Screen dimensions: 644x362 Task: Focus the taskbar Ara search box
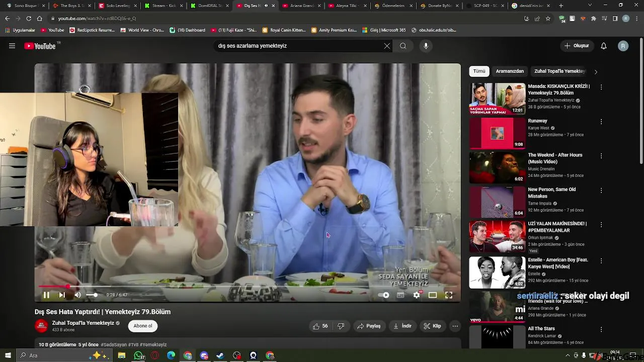(63, 355)
